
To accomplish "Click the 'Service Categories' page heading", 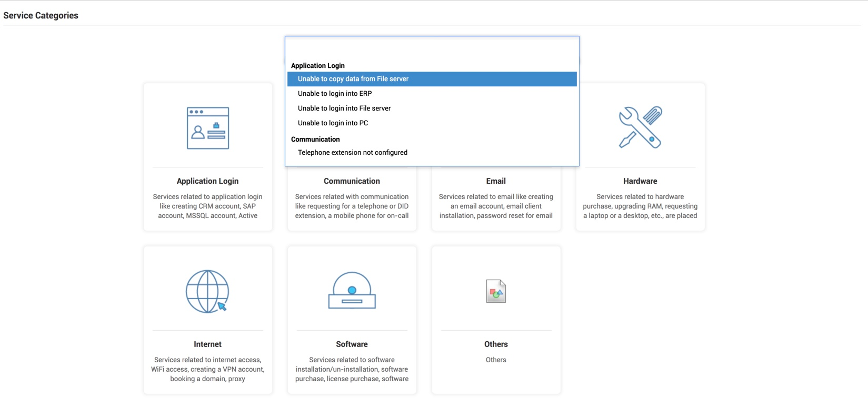I will [41, 16].
